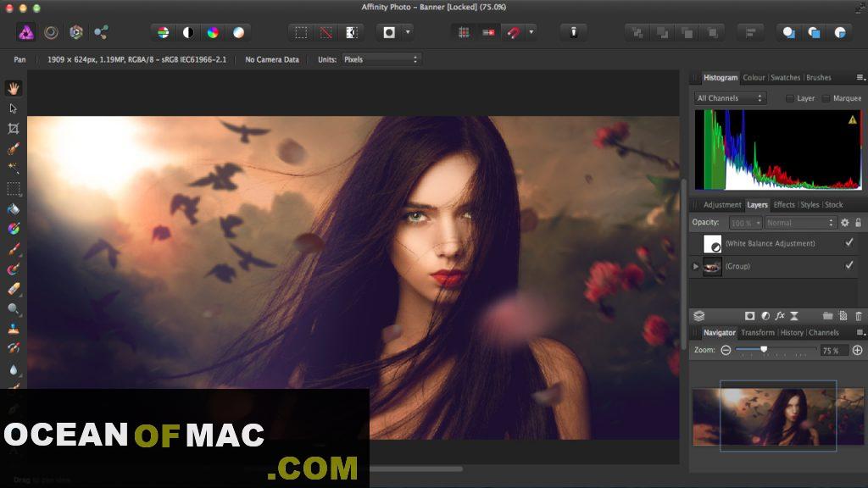
Task: Switch to the Brushes tab
Action: coord(819,77)
